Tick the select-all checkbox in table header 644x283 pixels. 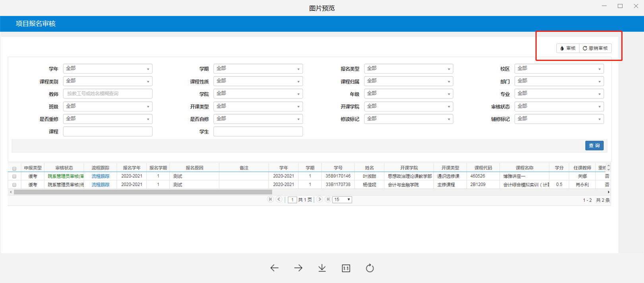14,168
